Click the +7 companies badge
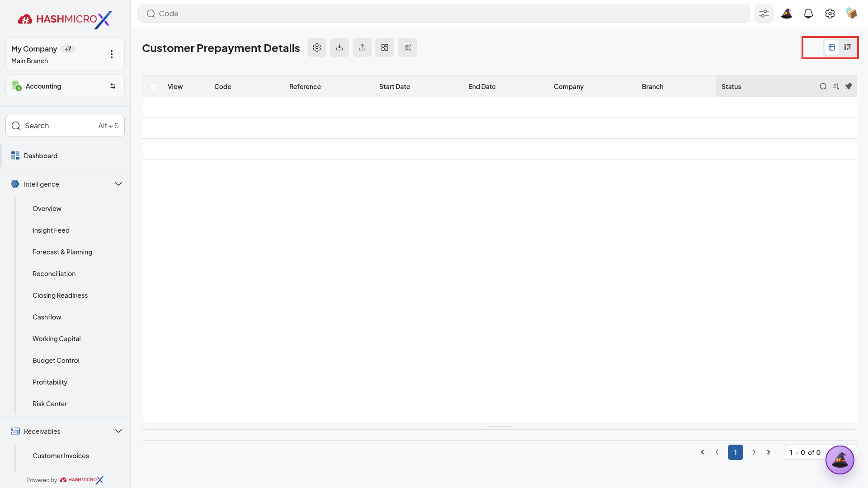This screenshot has height=488, width=868. [x=68, y=49]
